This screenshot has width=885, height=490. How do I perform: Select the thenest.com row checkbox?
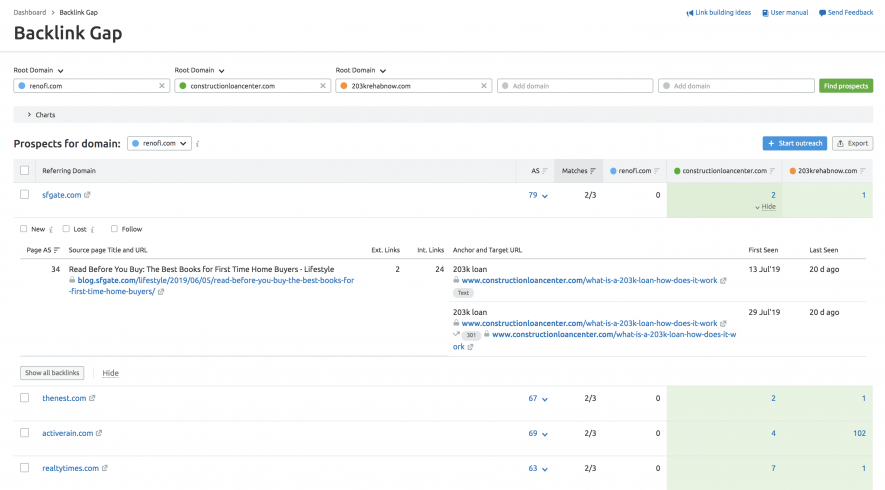pos(24,397)
